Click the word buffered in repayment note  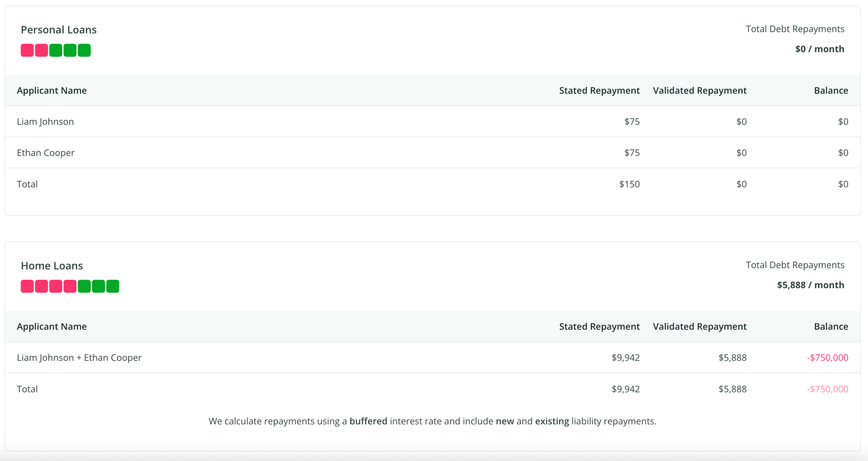click(x=368, y=421)
